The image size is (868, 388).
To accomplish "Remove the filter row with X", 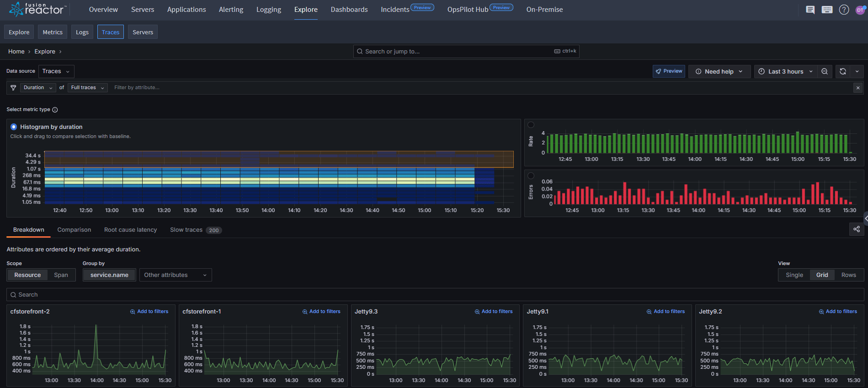I will point(858,88).
